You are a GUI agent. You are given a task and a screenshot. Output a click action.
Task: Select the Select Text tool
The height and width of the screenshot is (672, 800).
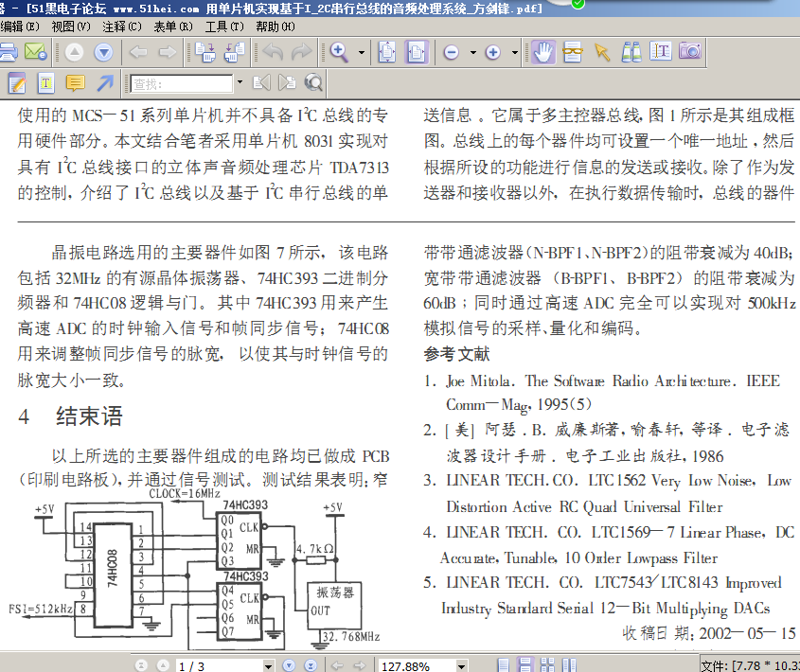point(660,51)
